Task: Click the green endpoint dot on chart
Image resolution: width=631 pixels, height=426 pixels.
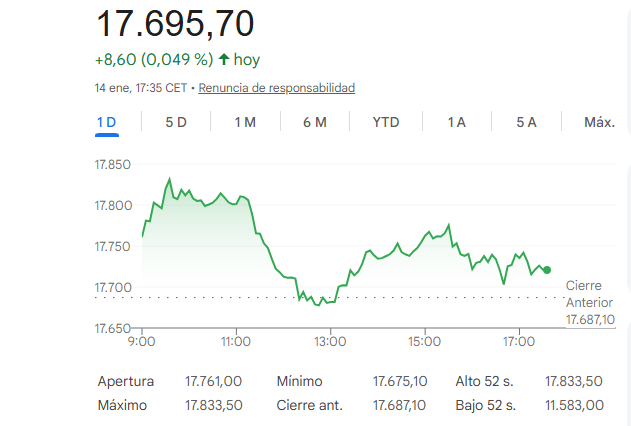Action: (x=547, y=270)
